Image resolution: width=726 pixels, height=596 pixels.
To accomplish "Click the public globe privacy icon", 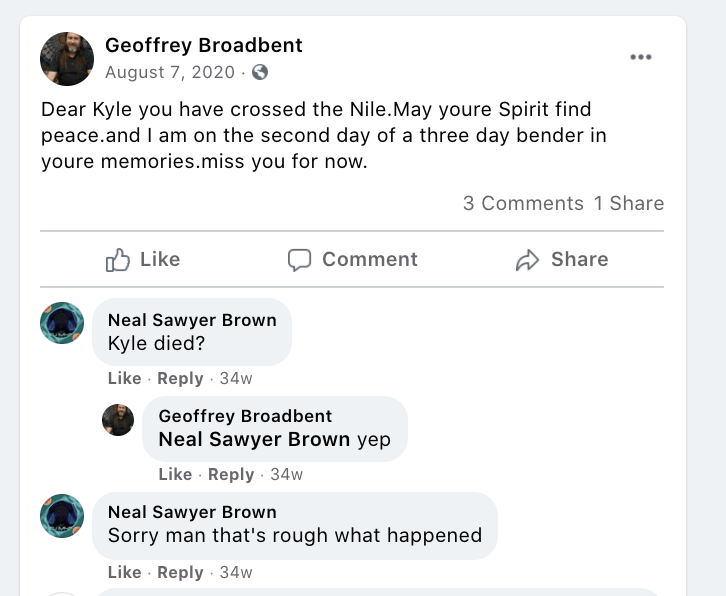I will [x=260, y=72].
